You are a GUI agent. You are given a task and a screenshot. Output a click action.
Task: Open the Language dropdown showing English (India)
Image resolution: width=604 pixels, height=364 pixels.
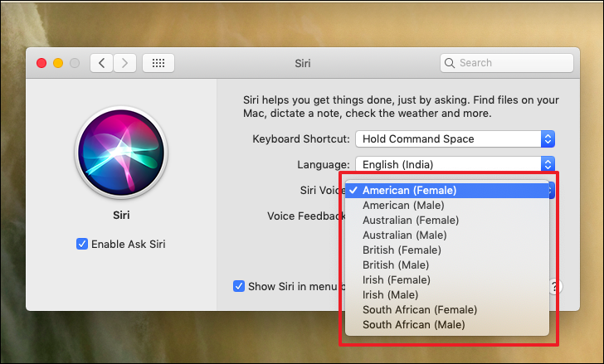click(455, 164)
